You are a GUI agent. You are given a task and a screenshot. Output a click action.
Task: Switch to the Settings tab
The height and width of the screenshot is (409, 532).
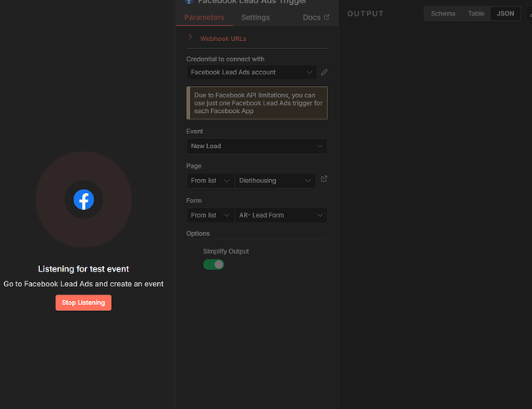[x=255, y=17]
